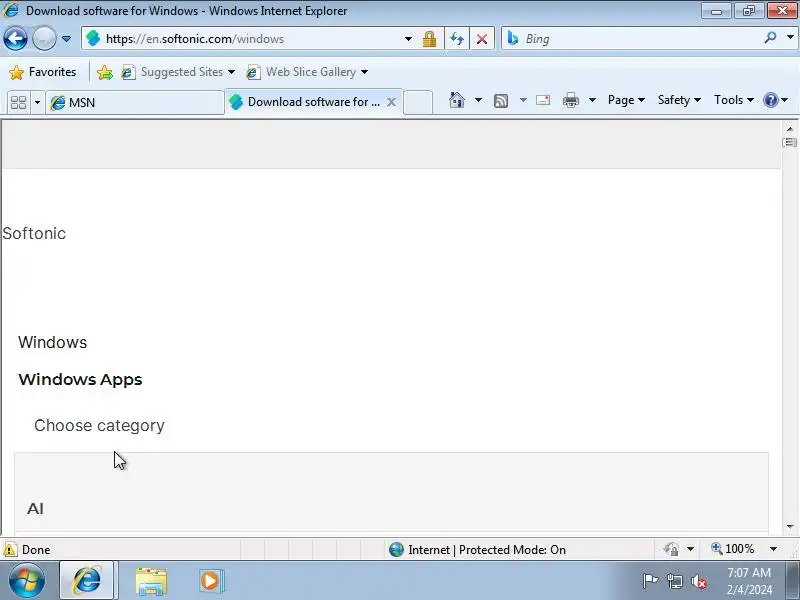Click the muted volume tray icon
Viewport: 800px width, 600px height.
(699, 581)
